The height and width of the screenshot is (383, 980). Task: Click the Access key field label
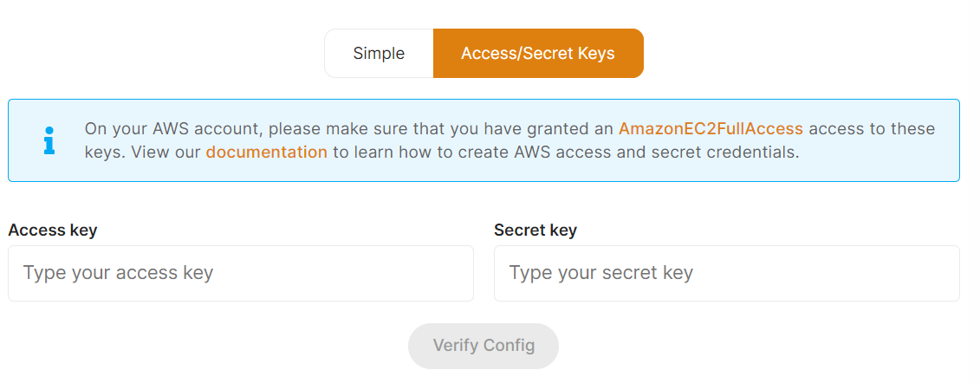pos(53,230)
